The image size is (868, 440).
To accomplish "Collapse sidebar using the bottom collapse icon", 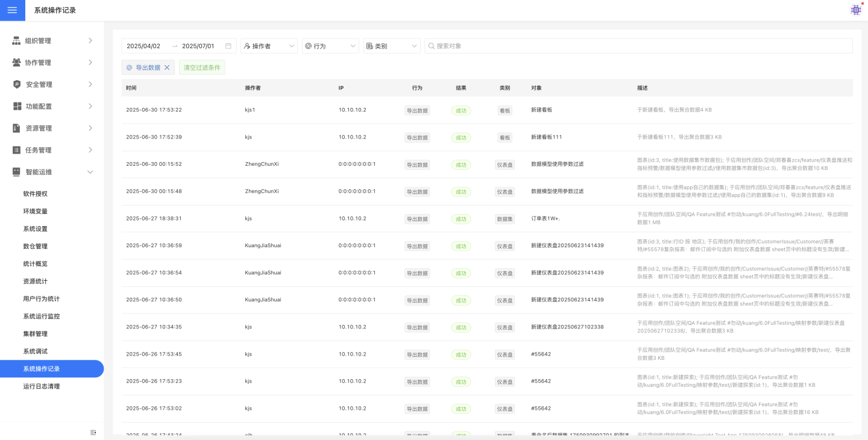I will 93,432.
